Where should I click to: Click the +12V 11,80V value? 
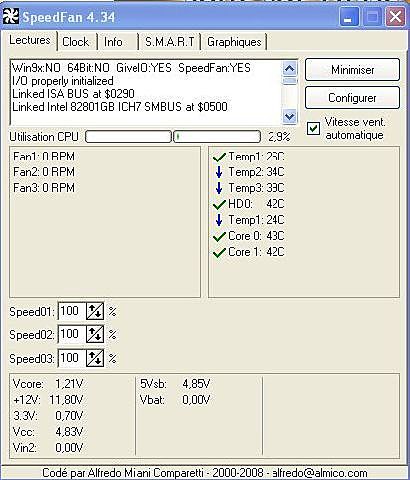pos(66,400)
